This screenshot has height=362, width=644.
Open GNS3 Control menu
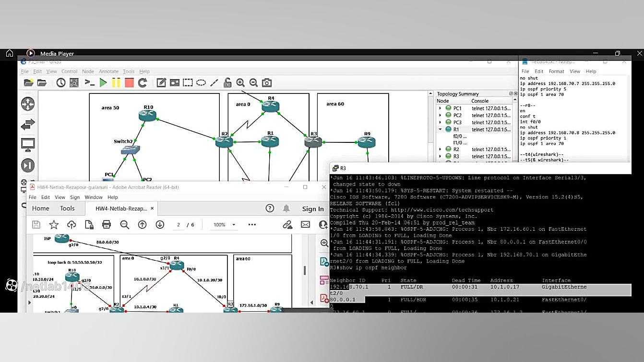coord(69,71)
